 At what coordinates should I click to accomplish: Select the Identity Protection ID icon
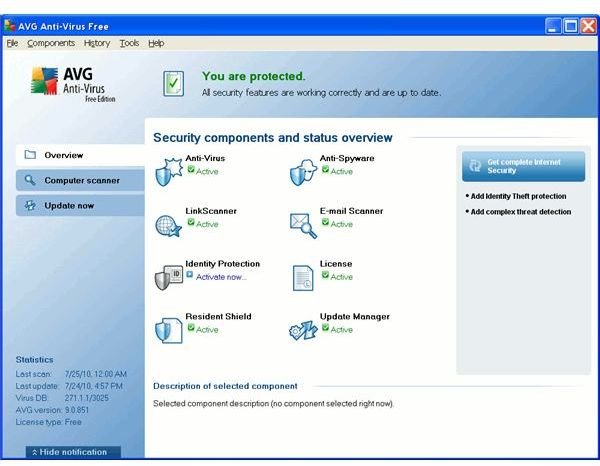(x=168, y=277)
